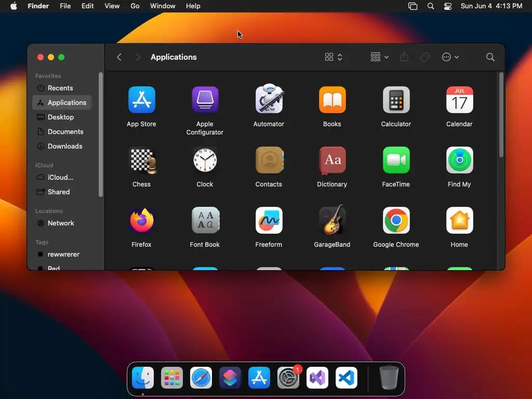
Task: Open Safari from the Dock
Action: [x=201, y=378]
